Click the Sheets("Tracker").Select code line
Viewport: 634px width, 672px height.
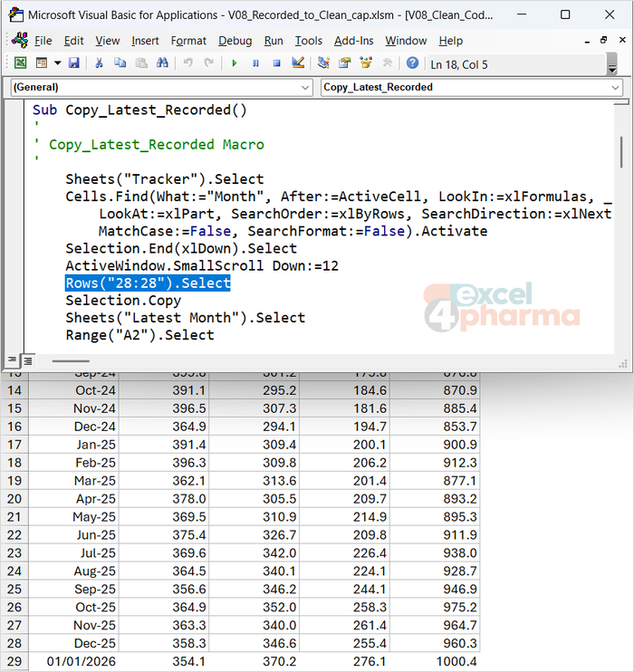pos(165,179)
